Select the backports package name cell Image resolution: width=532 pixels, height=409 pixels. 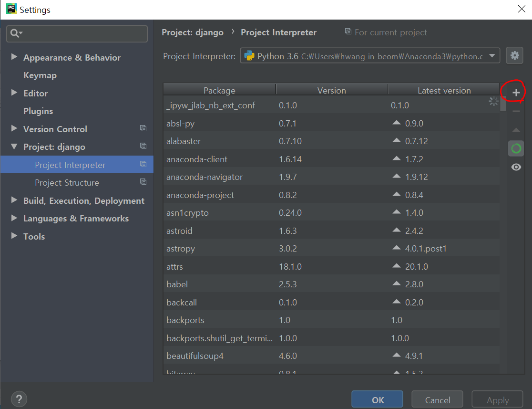[219, 320]
